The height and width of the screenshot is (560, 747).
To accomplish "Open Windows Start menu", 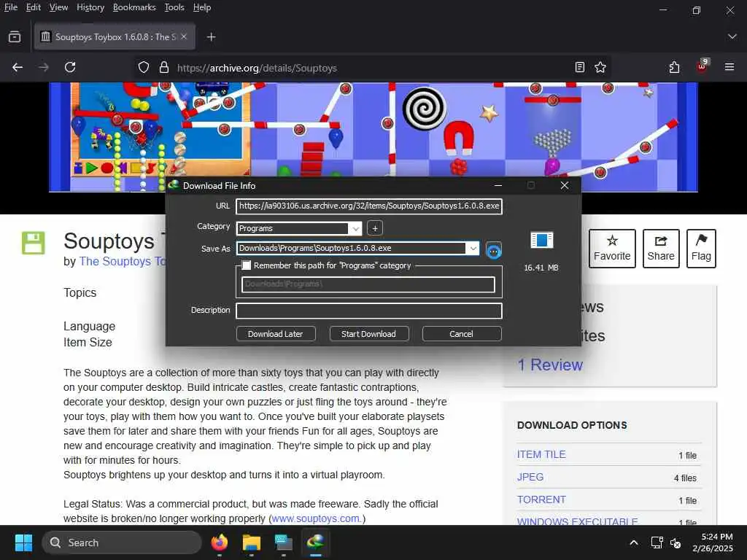I will pyautogui.click(x=23, y=542).
